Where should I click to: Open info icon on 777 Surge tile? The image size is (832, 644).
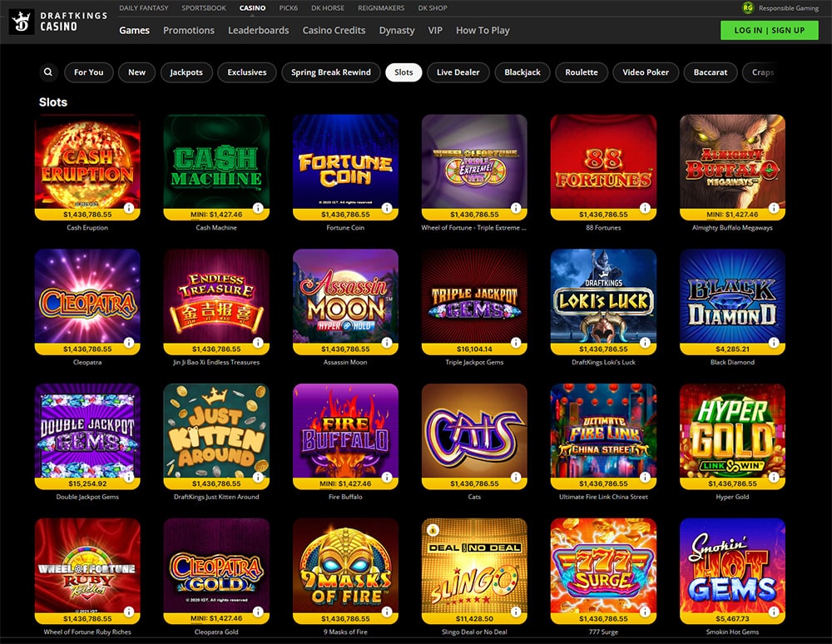(645, 612)
